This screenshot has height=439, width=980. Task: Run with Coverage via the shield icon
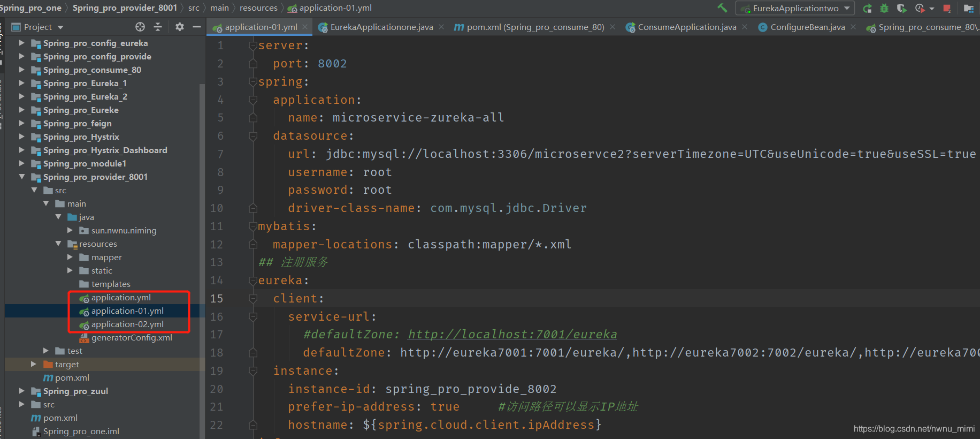pos(901,8)
